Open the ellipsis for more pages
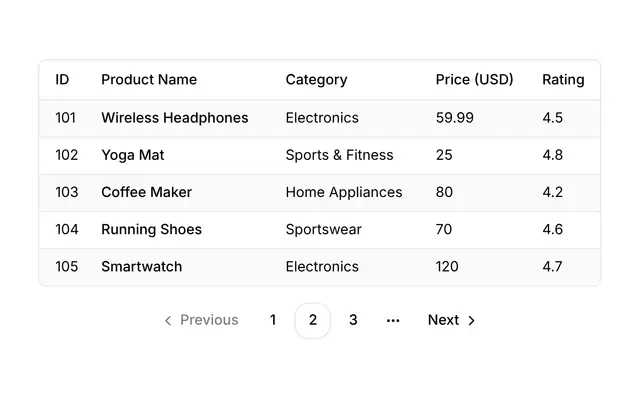 point(393,320)
